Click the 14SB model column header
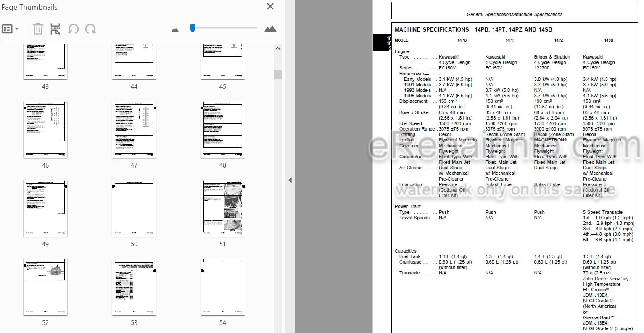This screenshot has height=333, width=644. (x=608, y=40)
